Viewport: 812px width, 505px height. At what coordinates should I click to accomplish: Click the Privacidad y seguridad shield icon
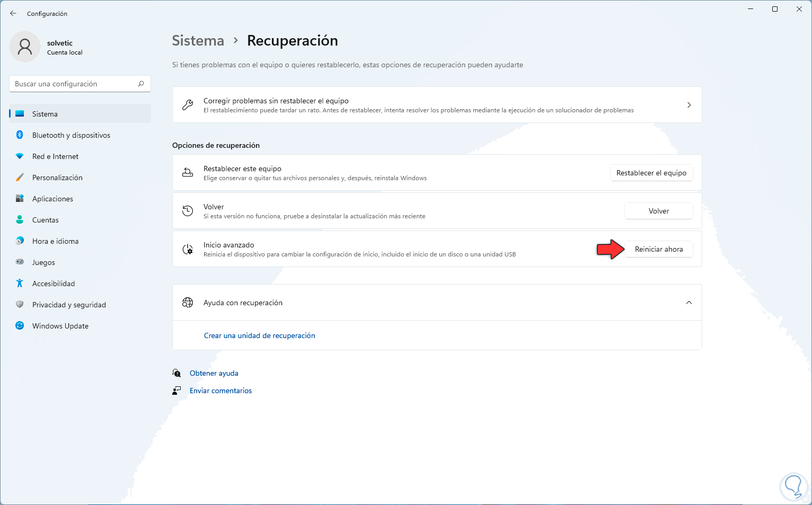click(20, 305)
